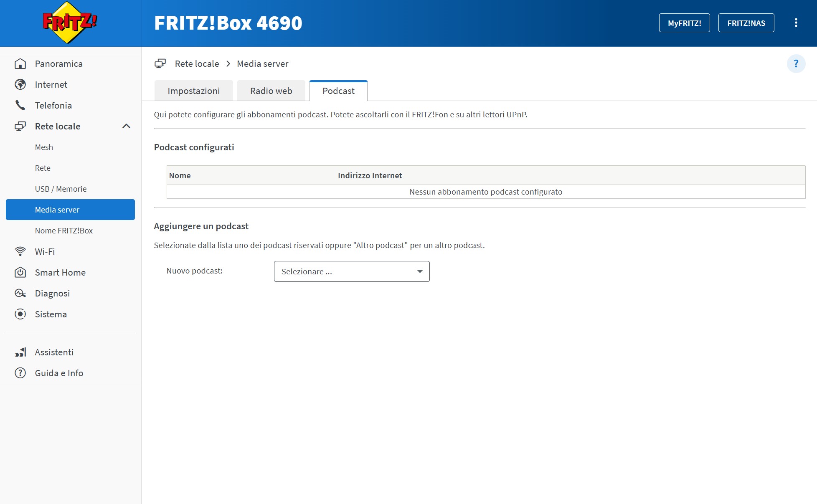Click the Sistema icon
Image resolution: width=817 pixels, height=504 pixels.
[20, 314]
